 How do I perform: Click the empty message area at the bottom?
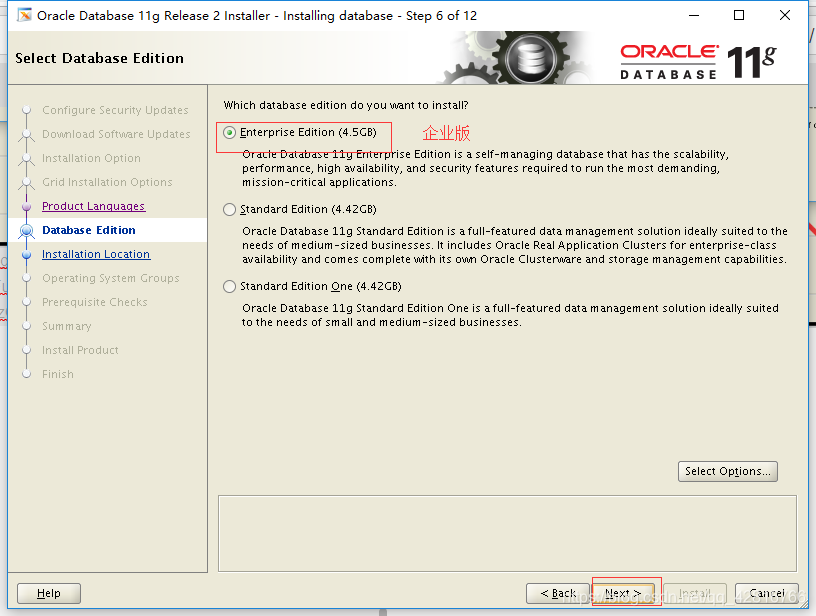point(507,533)
